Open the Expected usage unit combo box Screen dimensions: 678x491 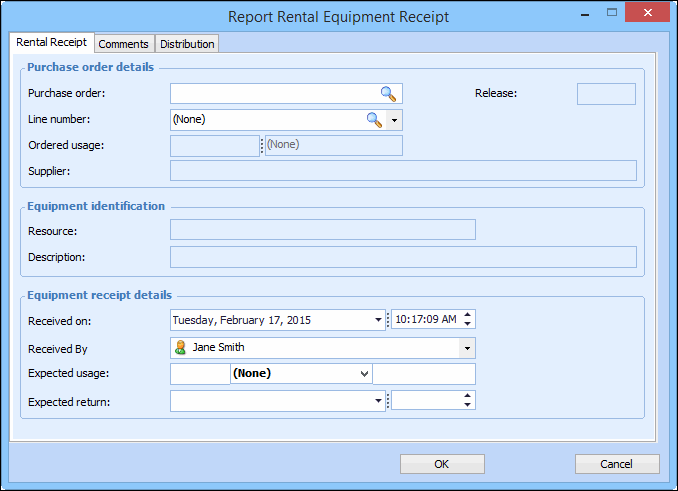pos(363,374)
